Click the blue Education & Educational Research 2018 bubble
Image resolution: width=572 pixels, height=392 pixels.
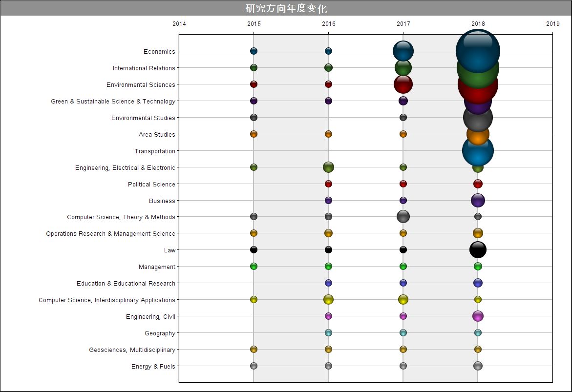tap(478, 283)
